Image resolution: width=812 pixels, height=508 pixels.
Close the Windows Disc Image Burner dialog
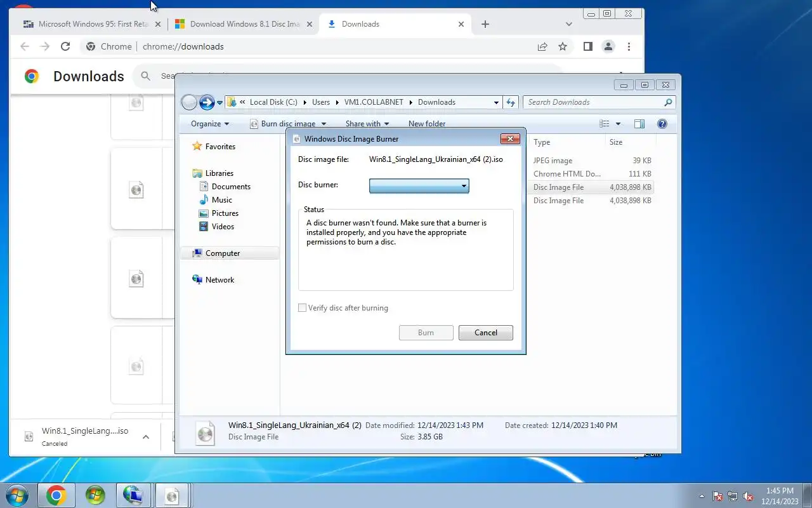point(510,138)
